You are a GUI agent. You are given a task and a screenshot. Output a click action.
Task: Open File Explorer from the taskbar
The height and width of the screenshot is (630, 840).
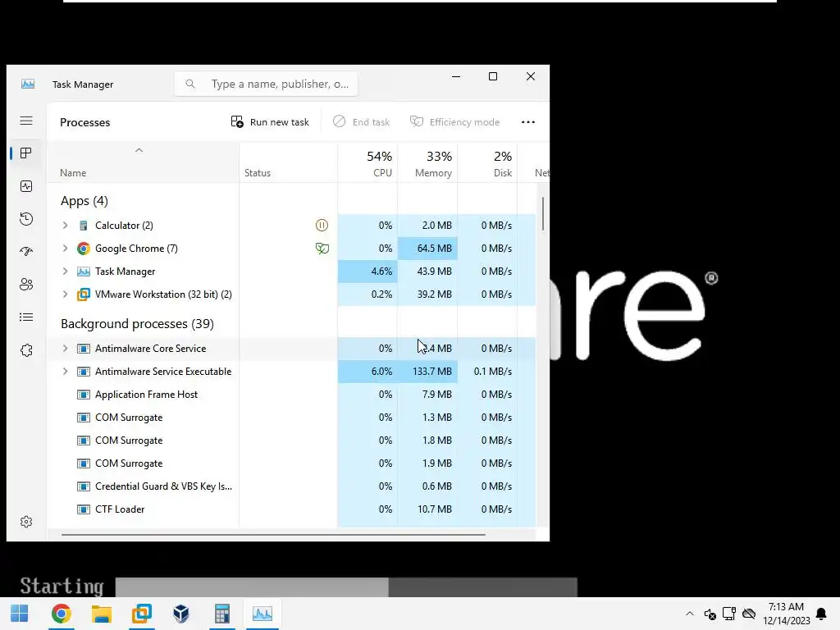coord(101,614)
